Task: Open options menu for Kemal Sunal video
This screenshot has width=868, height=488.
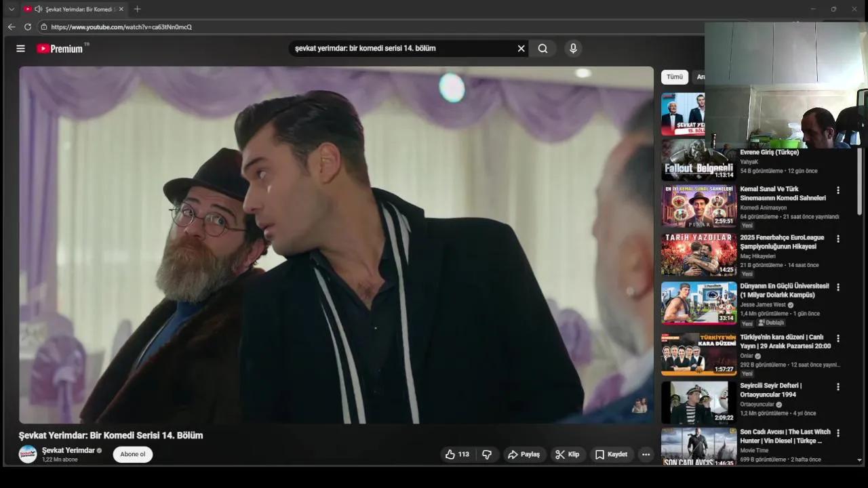Action: 838,190
